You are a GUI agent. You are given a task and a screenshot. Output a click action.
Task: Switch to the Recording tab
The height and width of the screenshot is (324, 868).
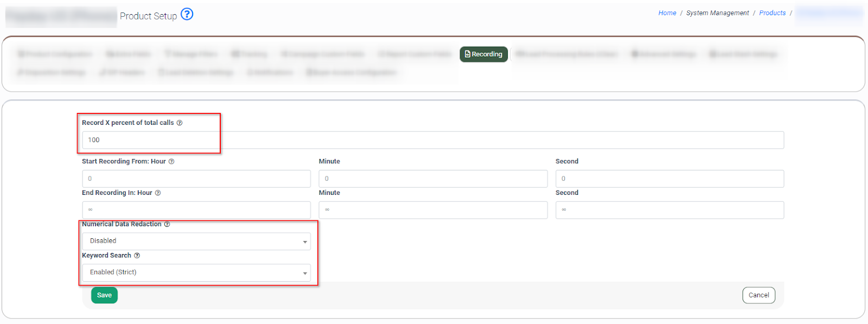(x=483, y=54)
